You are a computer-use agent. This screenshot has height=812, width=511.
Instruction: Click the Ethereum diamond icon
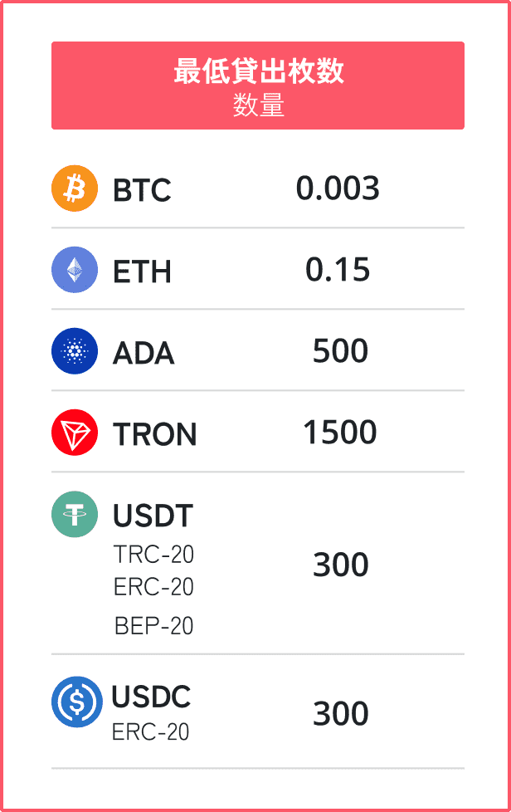click(75, 270)
